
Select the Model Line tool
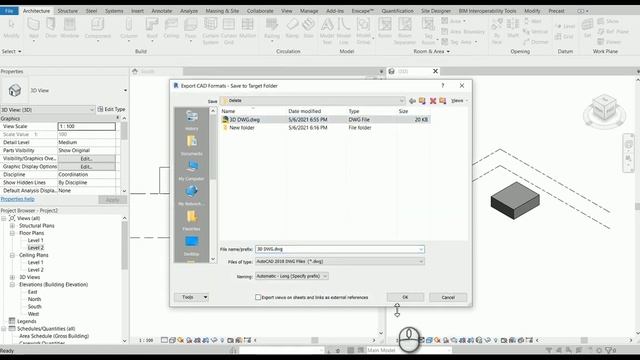pos(344,31)
